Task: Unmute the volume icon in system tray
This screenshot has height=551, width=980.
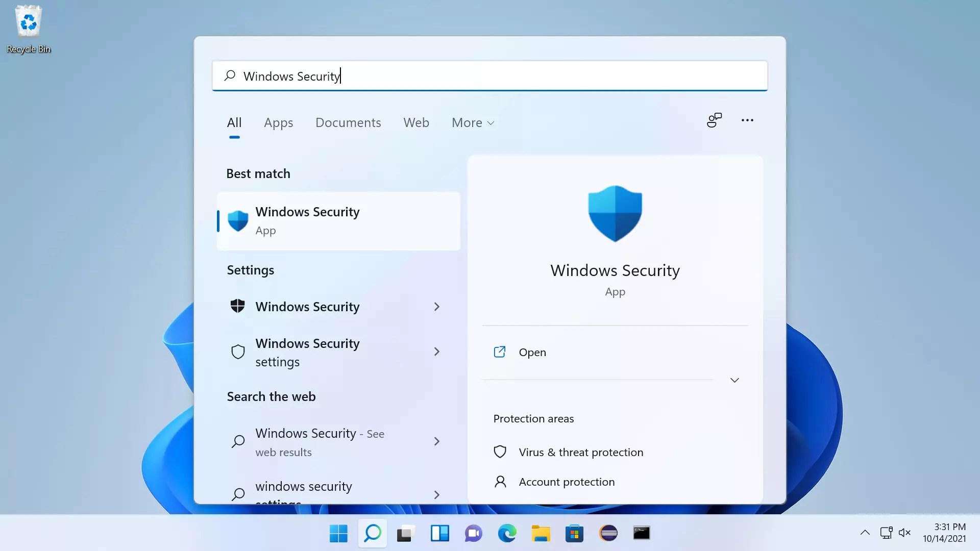Action: (x=904, y=533)
